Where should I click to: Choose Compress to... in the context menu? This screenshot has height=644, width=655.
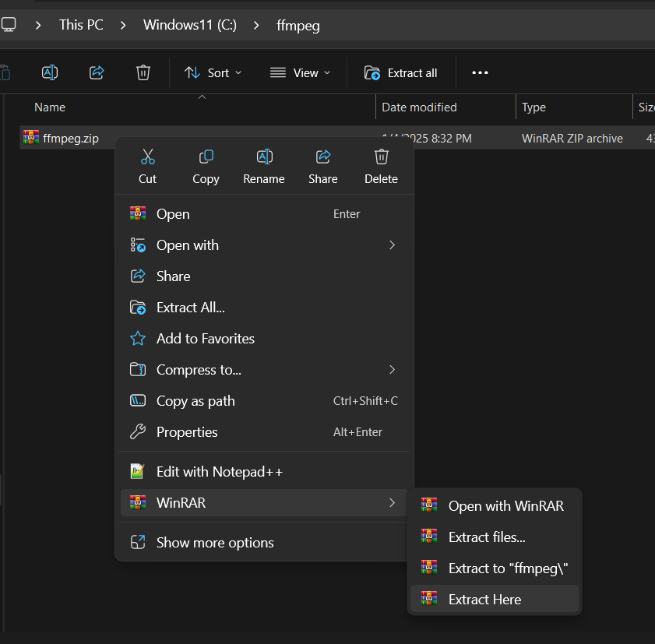click(264, 370)
